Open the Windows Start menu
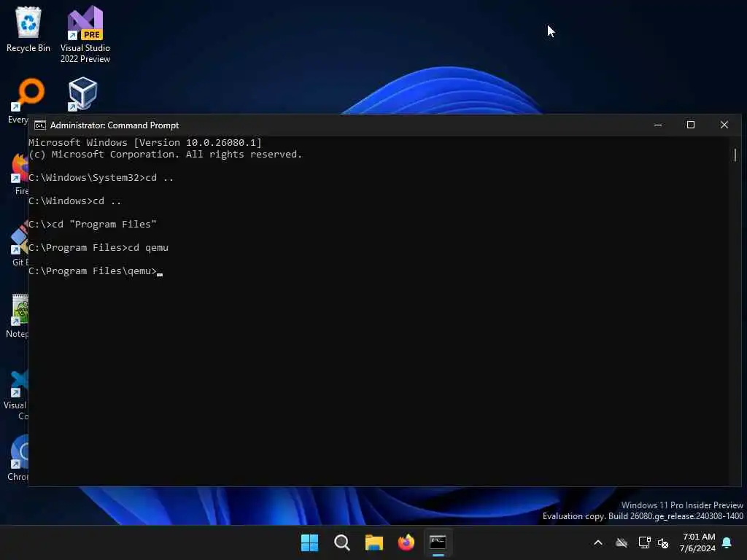Image resolution: width=747 pixels, height=560 pixels. pyautogui.click(x=309, y=542)
